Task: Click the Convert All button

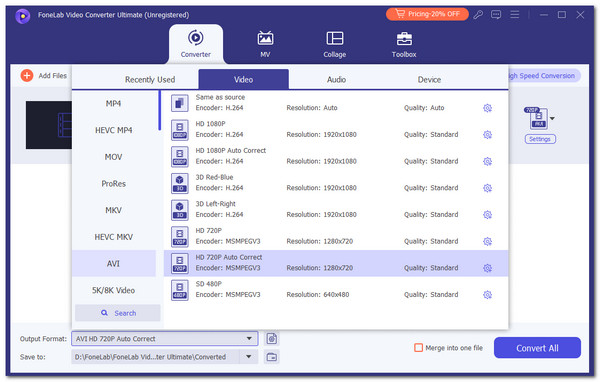Action: point(537,348)
